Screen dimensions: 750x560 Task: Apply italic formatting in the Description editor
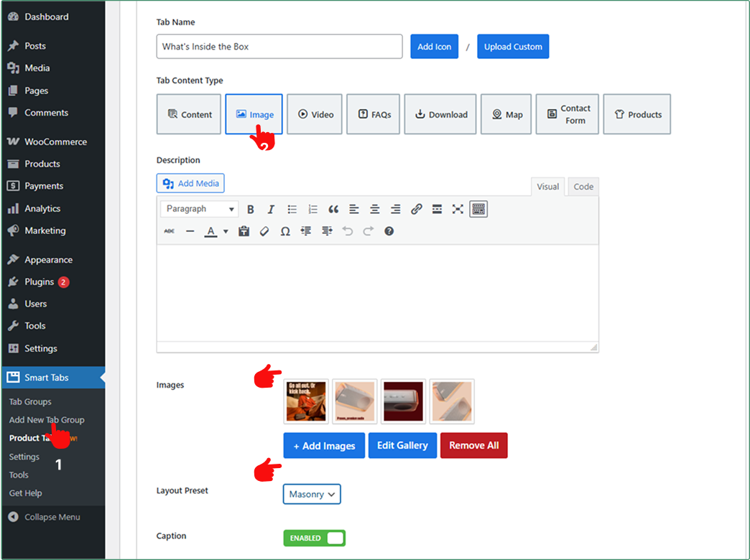pyautogui.click(x=271, y=210)
